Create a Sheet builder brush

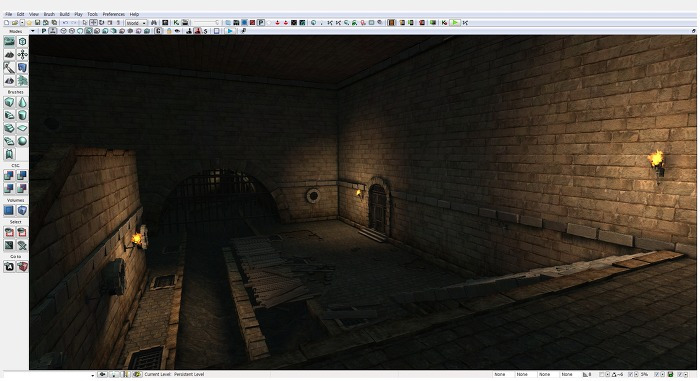tap(22, 128)
